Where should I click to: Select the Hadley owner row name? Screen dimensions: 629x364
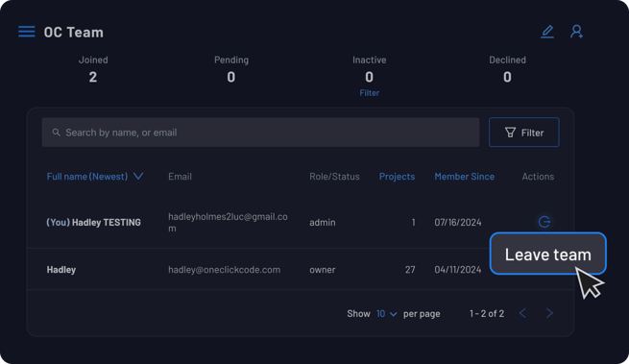pyautogui.click(x=61, y=269)
